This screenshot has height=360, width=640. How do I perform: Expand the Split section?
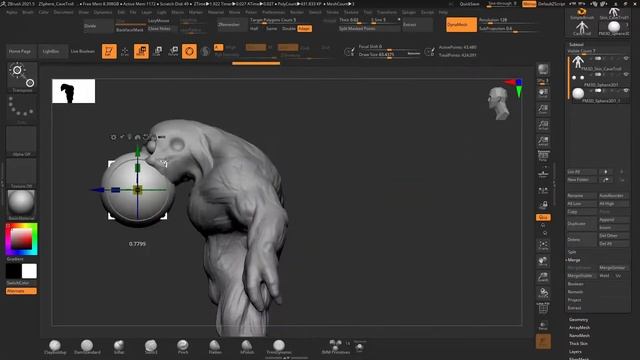point(572,252)
